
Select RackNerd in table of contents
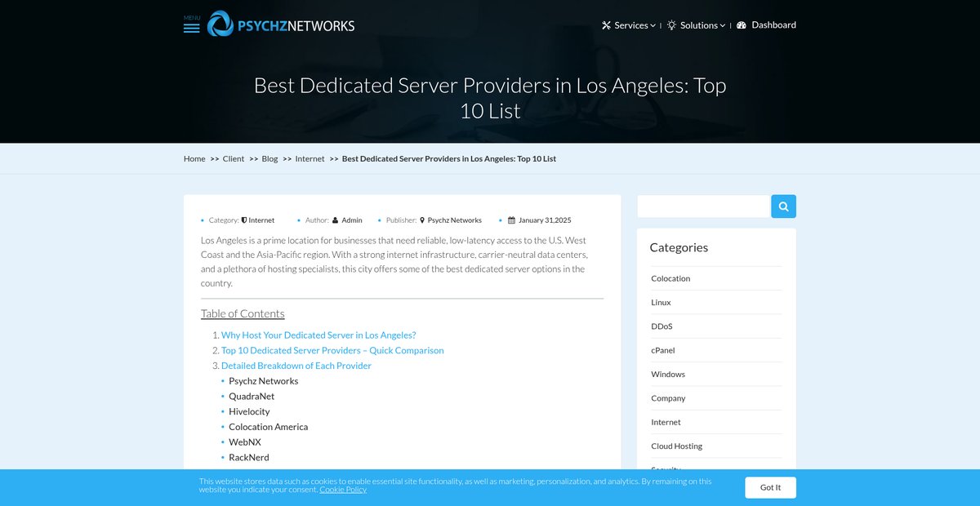248,457
